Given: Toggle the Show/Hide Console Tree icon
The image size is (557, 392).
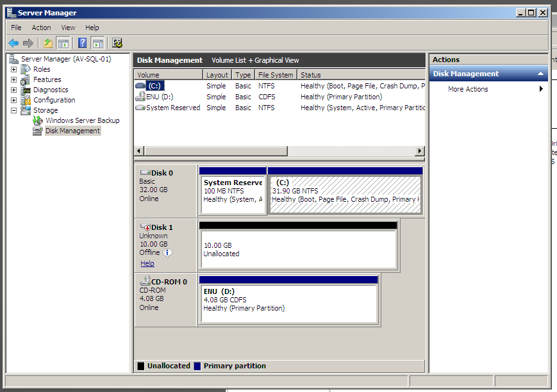Looking at the screenshot, I should point(63,44).
